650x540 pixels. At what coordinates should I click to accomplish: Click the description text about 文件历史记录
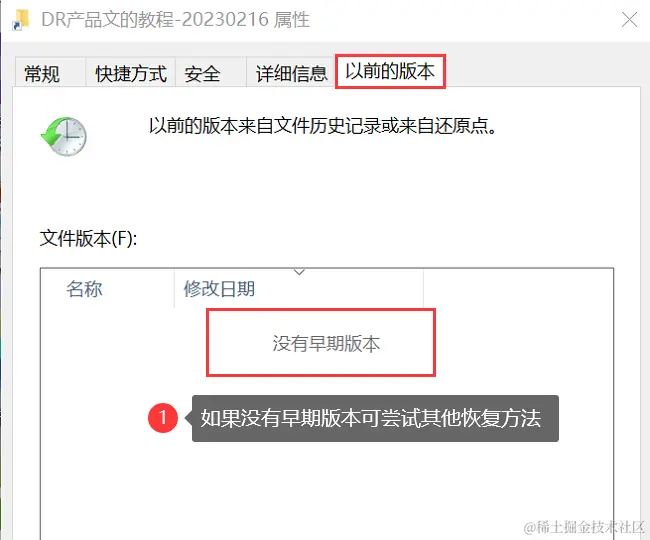pos(322,126)
